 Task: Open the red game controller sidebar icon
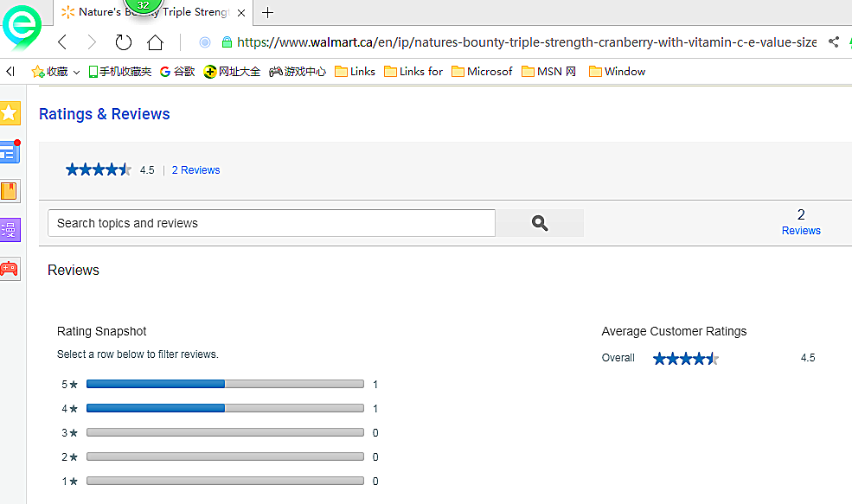pyautogui.click(x=10, y=268)
